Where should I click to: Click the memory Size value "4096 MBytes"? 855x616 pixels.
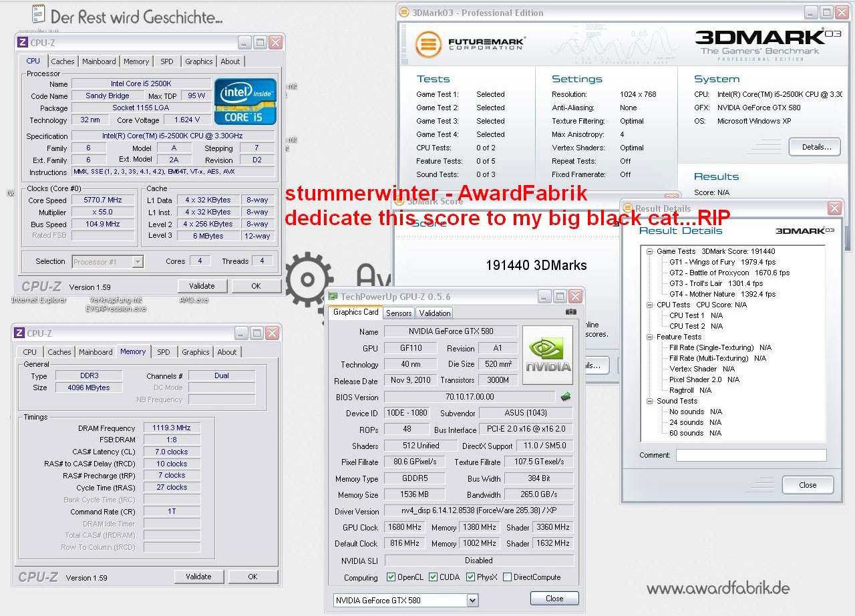pos(88,388)
